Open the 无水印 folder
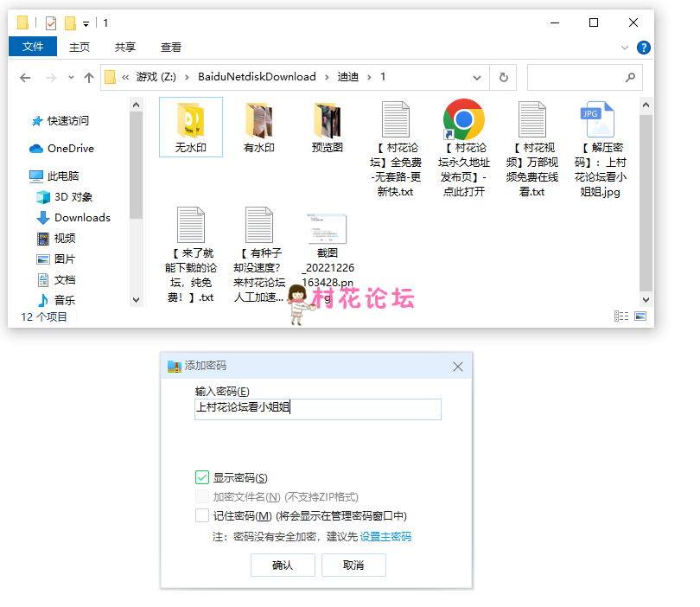Image resolution: width=700 pixels, height=607 pixels. click(x=190, y=126)
